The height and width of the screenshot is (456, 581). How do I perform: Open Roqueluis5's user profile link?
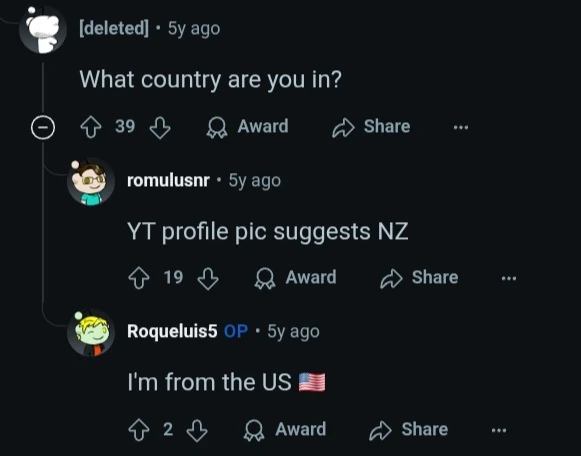coord(172,331)
